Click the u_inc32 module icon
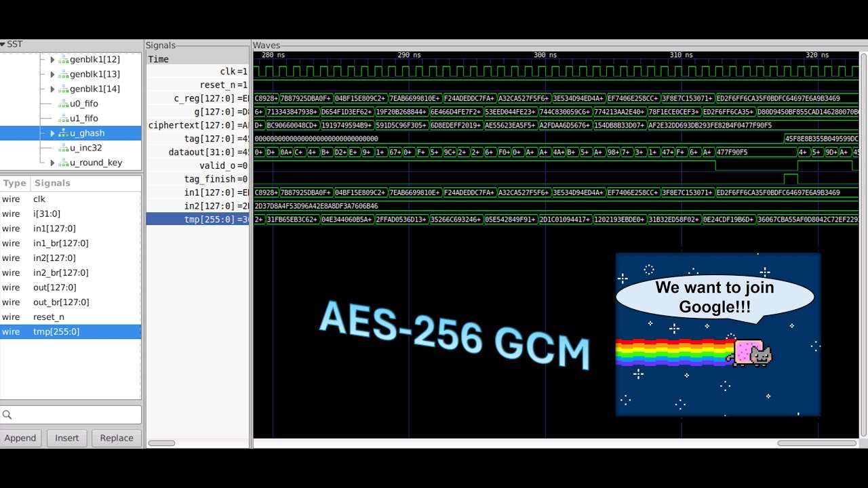 coord(64,148)
